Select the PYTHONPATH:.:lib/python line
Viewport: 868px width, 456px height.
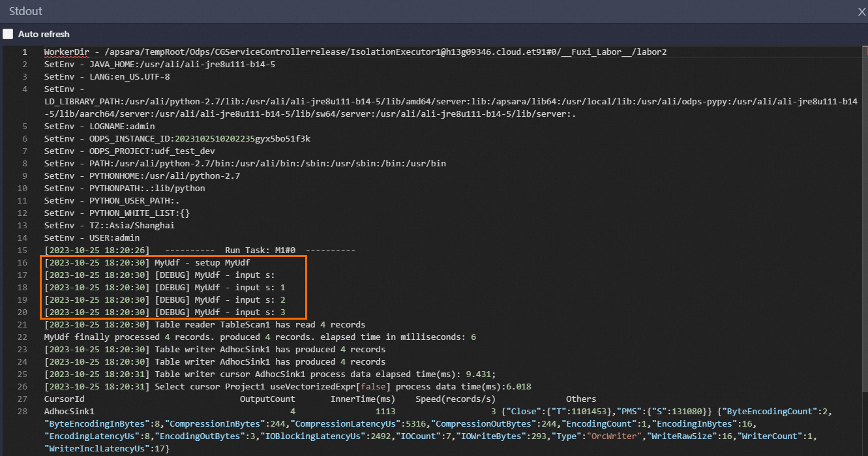(125, 189)
